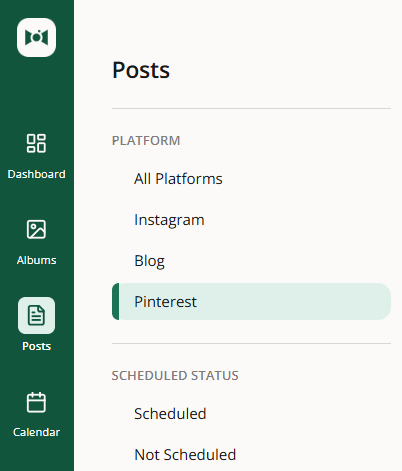
Task: Select the highlighted Pinterest filter
Action: coord(251,301)
